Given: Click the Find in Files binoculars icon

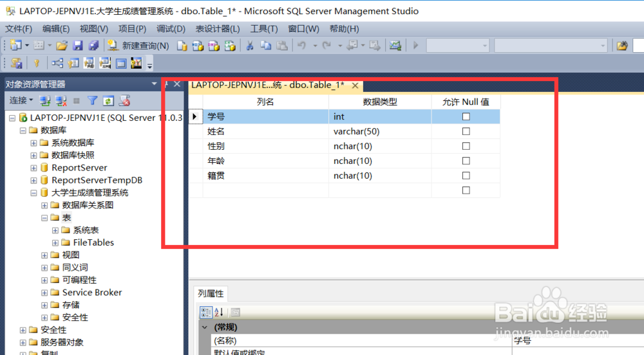Looking at the screenshot, I should (x=622, y=46).
